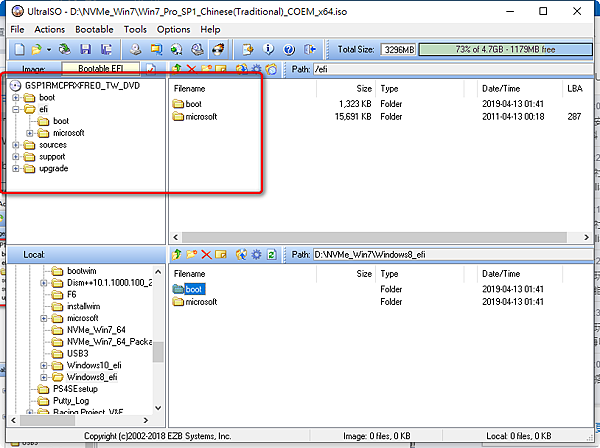The width and height of the screenshot is (600, 448).
Task: Expand the upgrade folder node
Action: (x=16, y=169)
